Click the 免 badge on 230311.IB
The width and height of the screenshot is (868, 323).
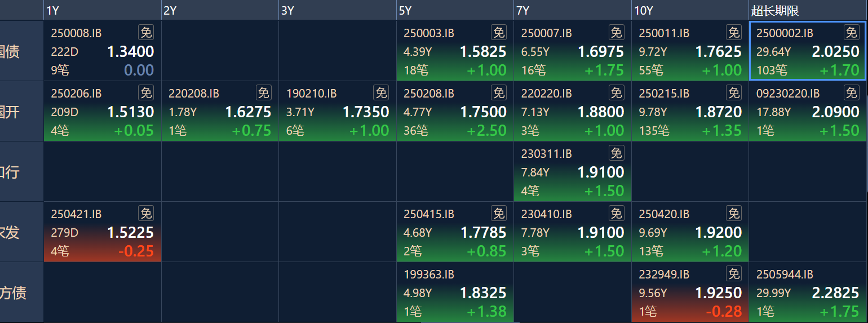617,153
